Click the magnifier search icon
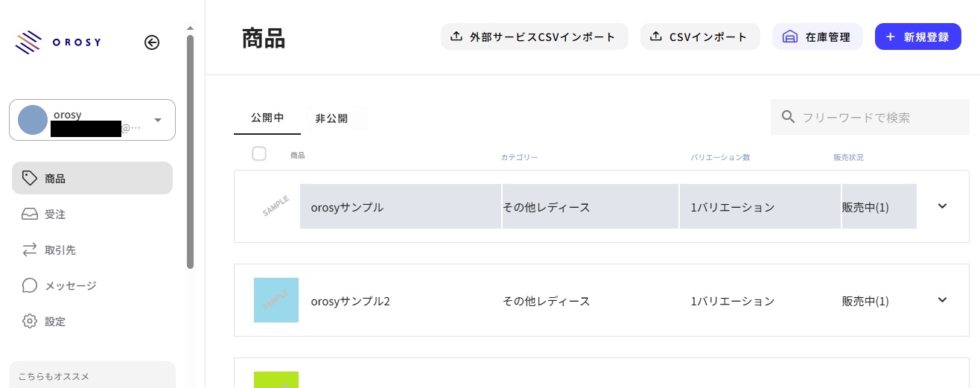 788,117
